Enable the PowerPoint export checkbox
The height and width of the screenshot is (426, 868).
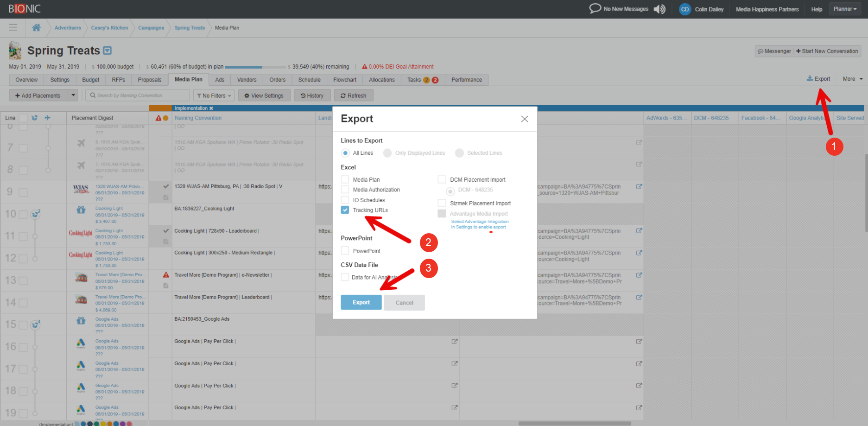tap(345, 251)
